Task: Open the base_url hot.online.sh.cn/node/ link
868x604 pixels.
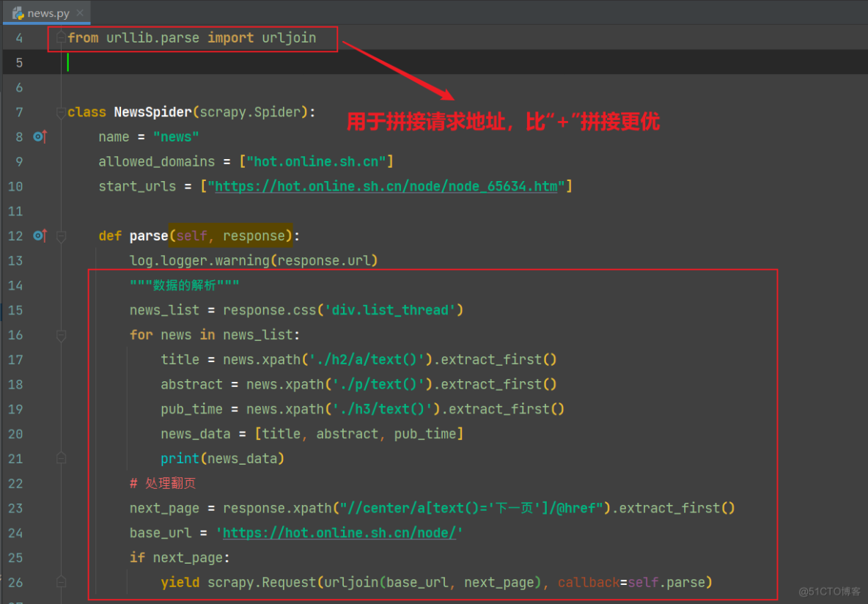Action: 339,533
